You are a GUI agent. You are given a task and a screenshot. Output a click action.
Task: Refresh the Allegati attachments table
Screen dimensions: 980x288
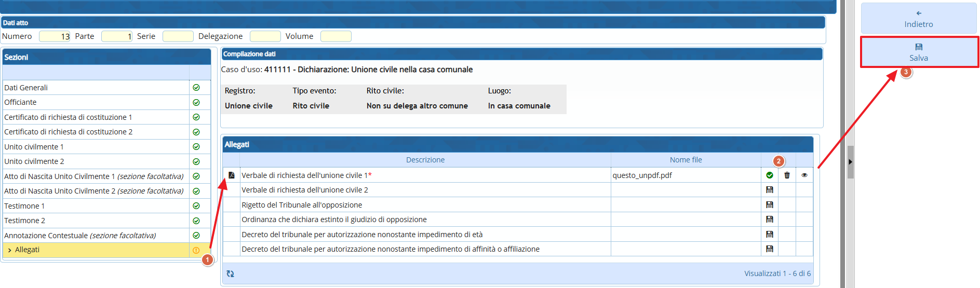(230, 273)
